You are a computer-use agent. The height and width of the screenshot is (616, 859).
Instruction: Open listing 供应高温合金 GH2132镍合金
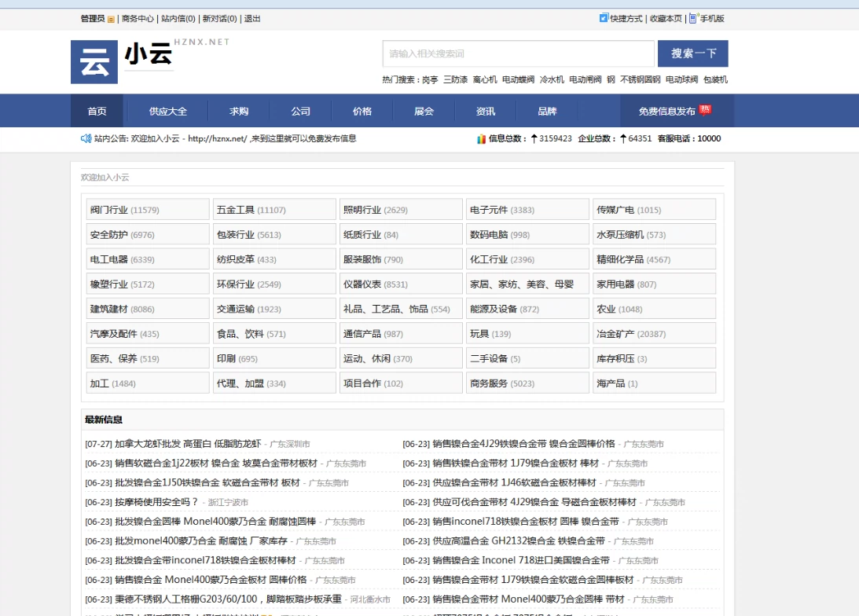pos(519,541)
